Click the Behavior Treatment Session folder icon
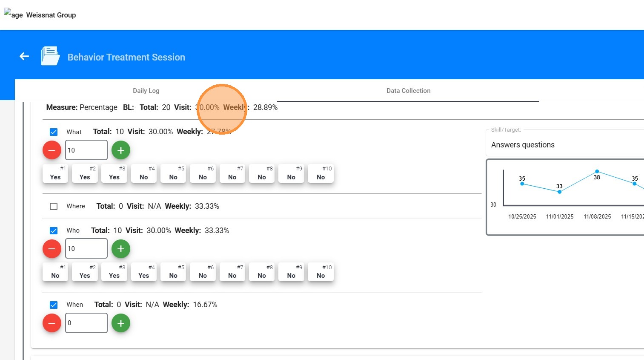This screenshot has height=360, width=644. pos(50,56)
